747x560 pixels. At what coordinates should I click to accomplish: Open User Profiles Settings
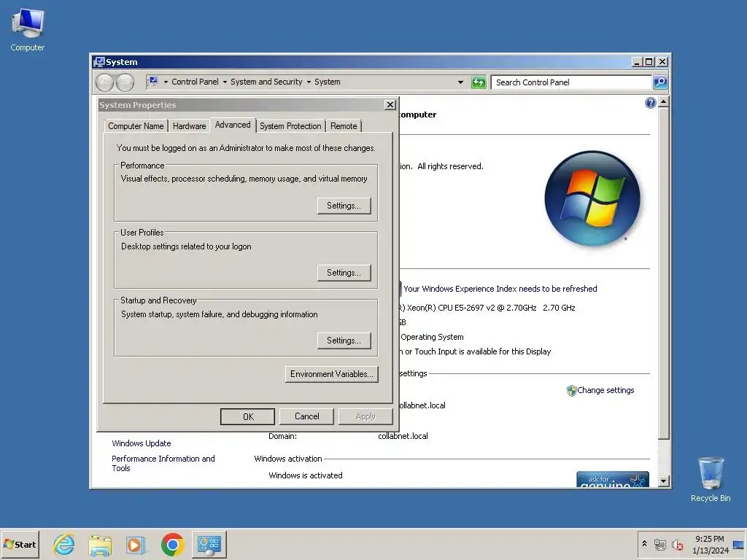tap(344, 273)
